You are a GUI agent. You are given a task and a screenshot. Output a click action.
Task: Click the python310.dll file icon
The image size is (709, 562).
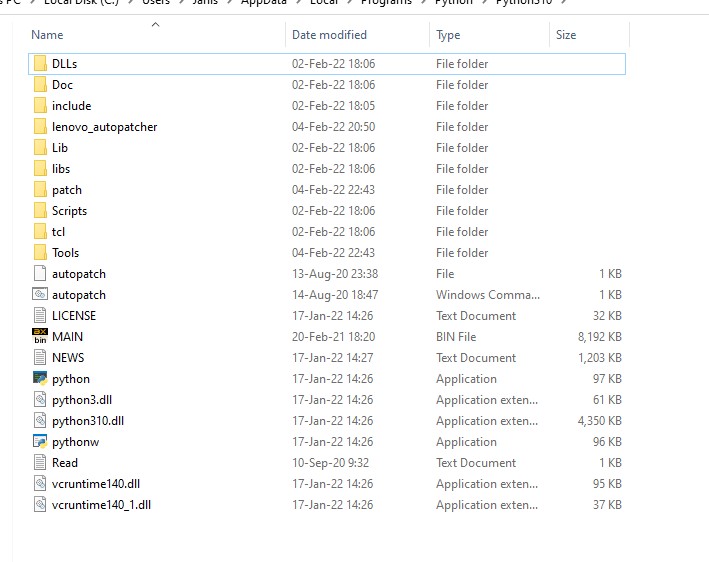(40, 420)
